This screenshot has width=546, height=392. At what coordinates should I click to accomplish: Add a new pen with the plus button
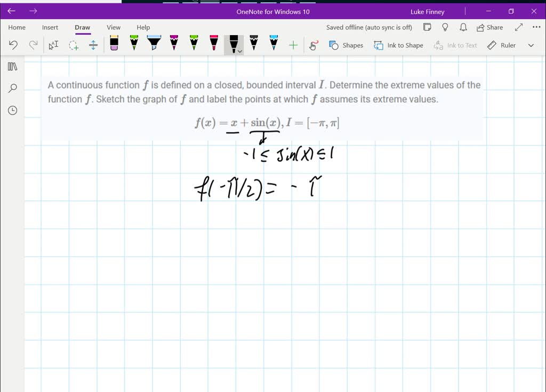[293, 45]
